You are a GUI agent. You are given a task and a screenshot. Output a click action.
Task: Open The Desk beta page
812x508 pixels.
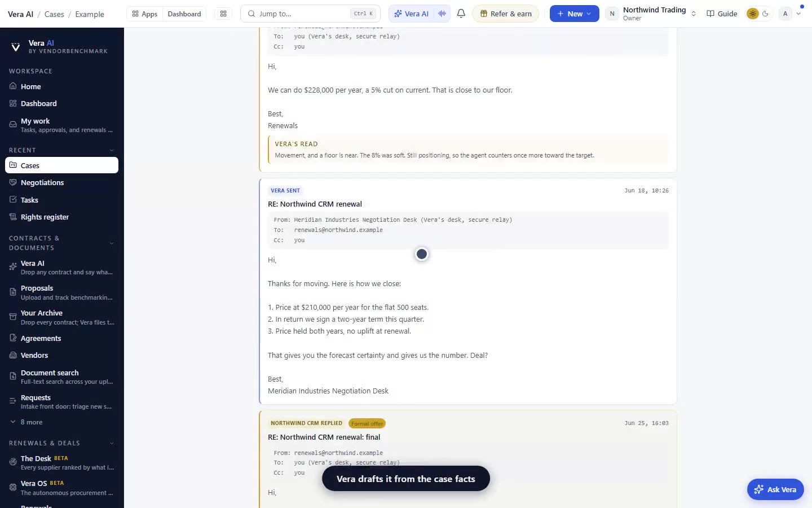pos(62,463)
